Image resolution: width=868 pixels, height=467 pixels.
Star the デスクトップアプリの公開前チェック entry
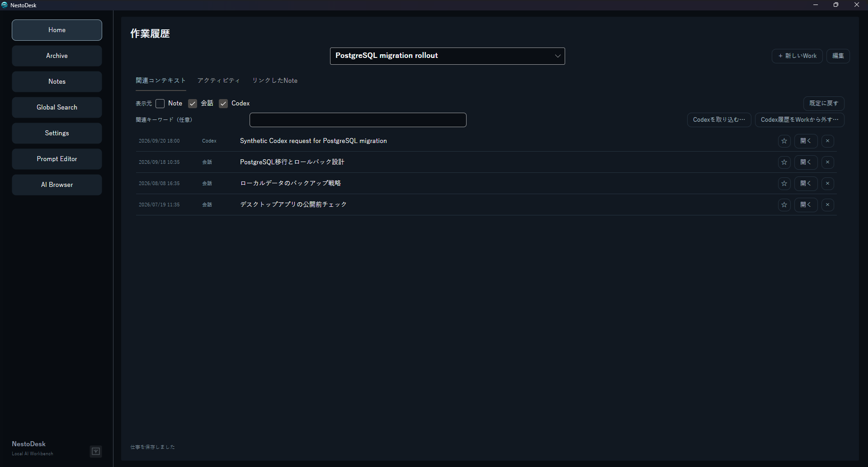tap(784, 205)
